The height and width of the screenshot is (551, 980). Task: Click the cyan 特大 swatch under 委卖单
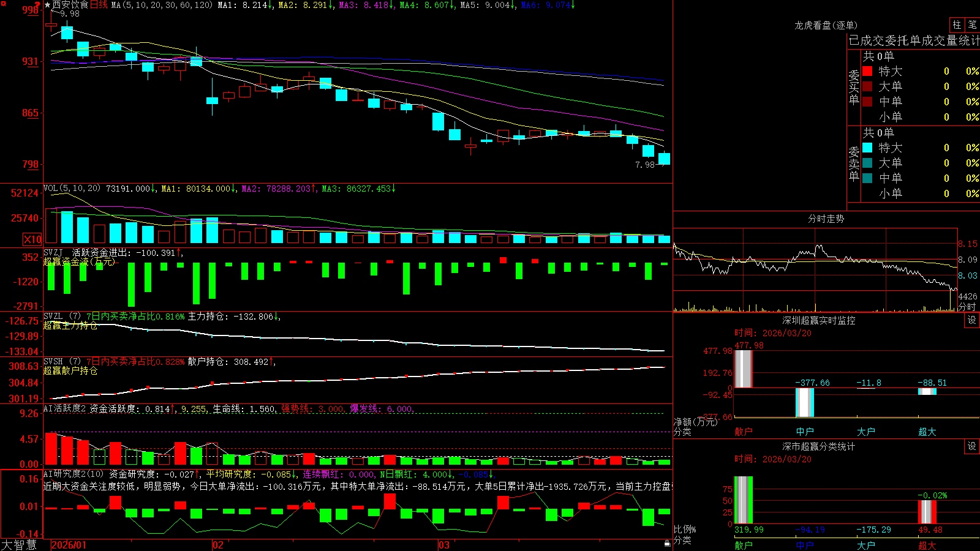(x=867, y=148)
